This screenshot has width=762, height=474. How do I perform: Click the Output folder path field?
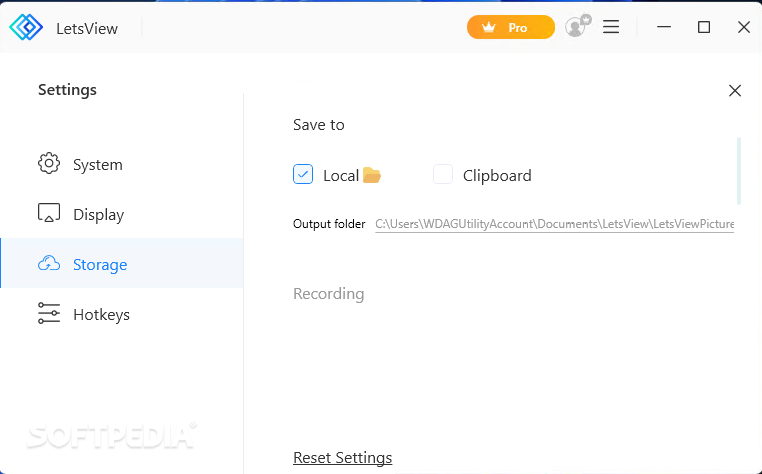(554, 224)
